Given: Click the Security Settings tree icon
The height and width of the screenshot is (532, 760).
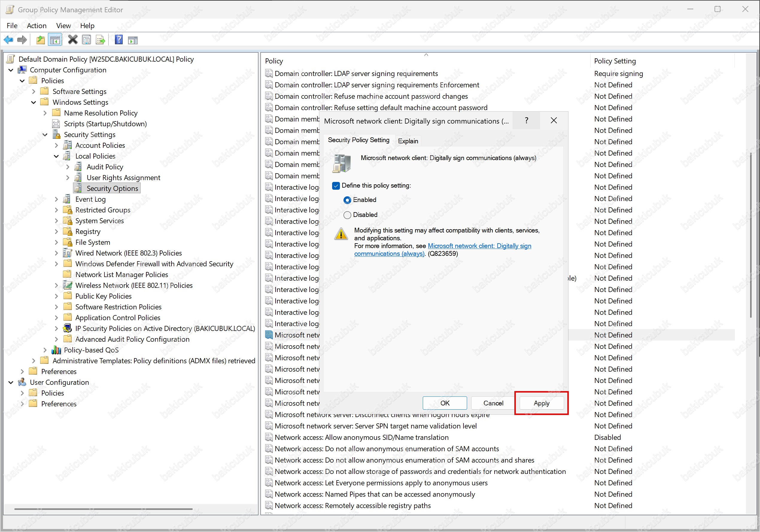Looking at the screenshot, I should click(x=57, y=134).
